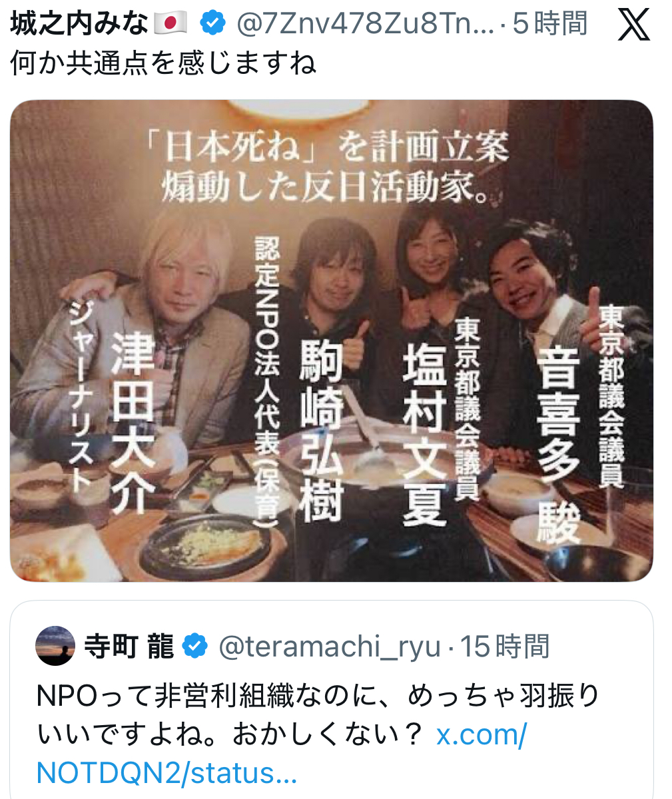
Task: Click the tweet text 何か共通点を感じますね
Action: click(x=163, y=64)
